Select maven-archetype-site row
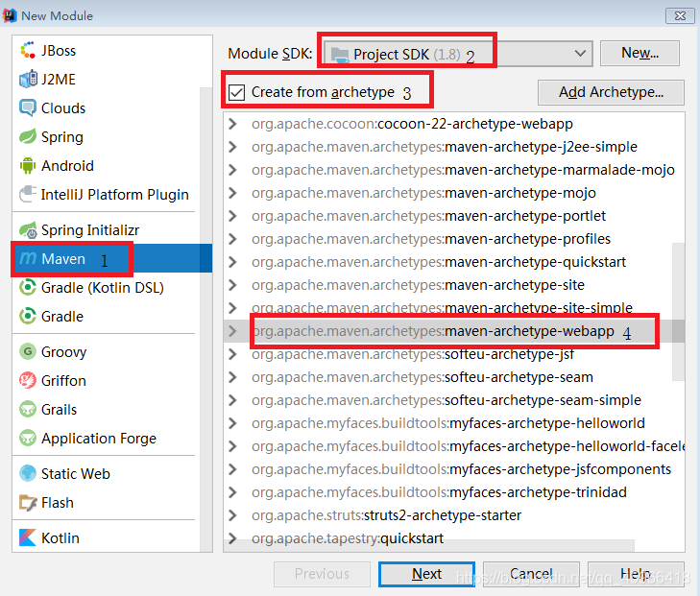This screenshot has height=596, width=700. [453, 285]
